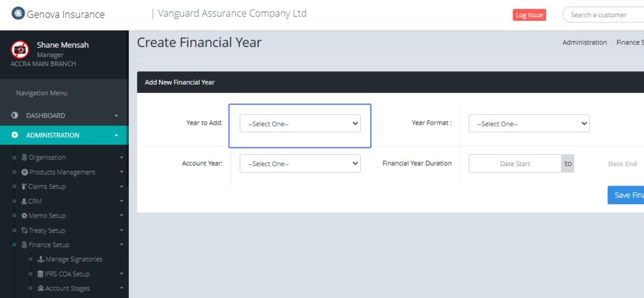Click the Manage Signatories anchor icon
This screenshot has width=644, height=298.
coord(41,259)
